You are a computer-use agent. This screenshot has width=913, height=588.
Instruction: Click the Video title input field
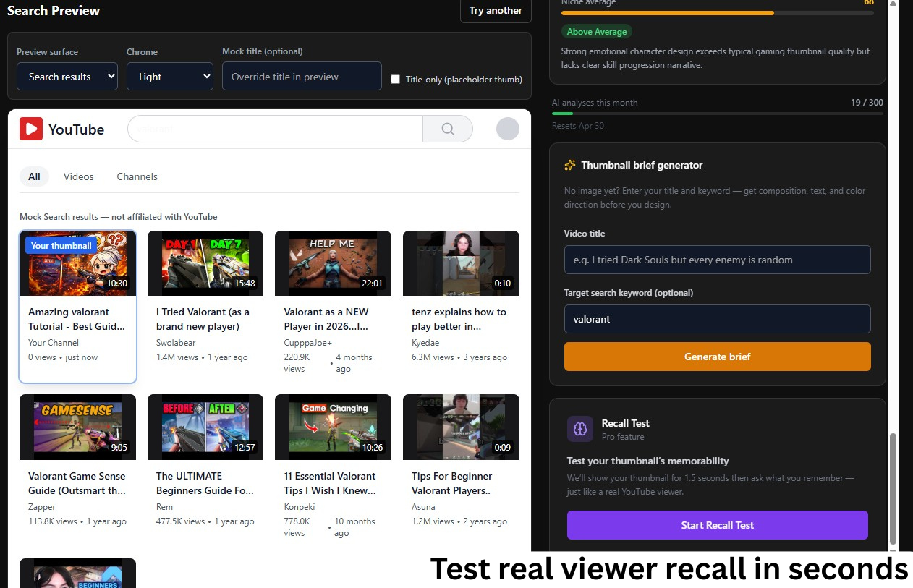tap(717, 260)
